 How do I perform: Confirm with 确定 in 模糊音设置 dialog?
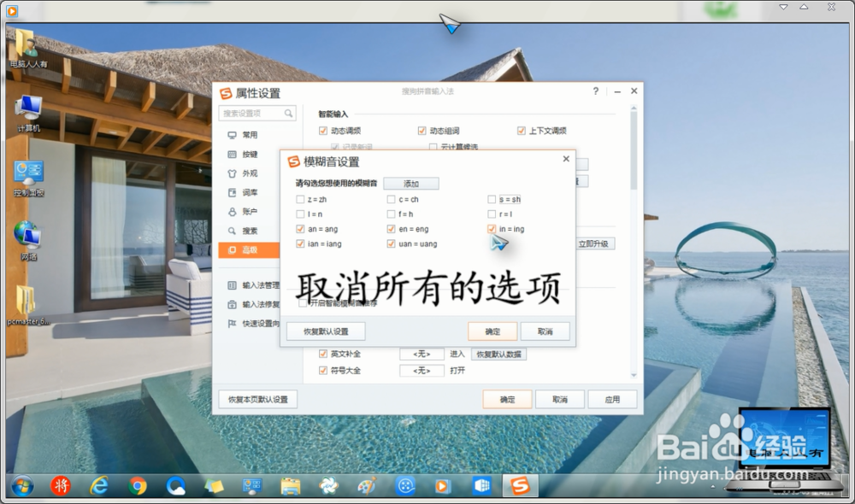(x=492, y=331)
